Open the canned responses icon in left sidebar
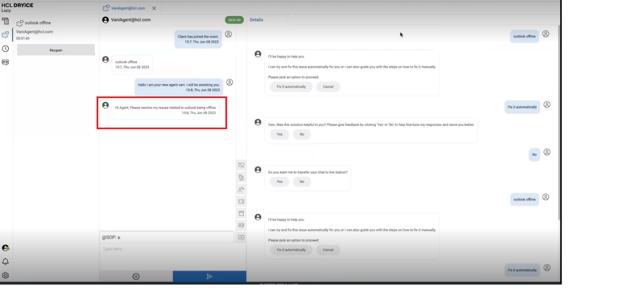Viewport: 644px width, 306px height. click(x=5, y=62)
